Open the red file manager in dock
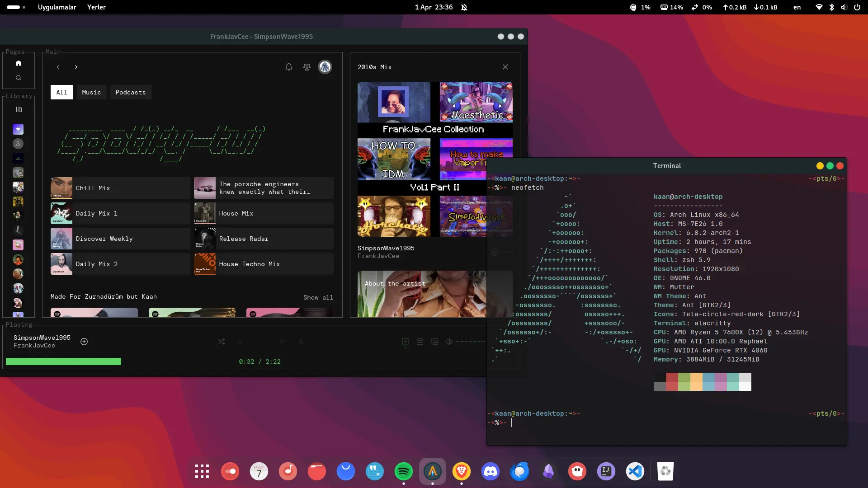This screenshot has height=488, width=868. (x=317, y=471)
